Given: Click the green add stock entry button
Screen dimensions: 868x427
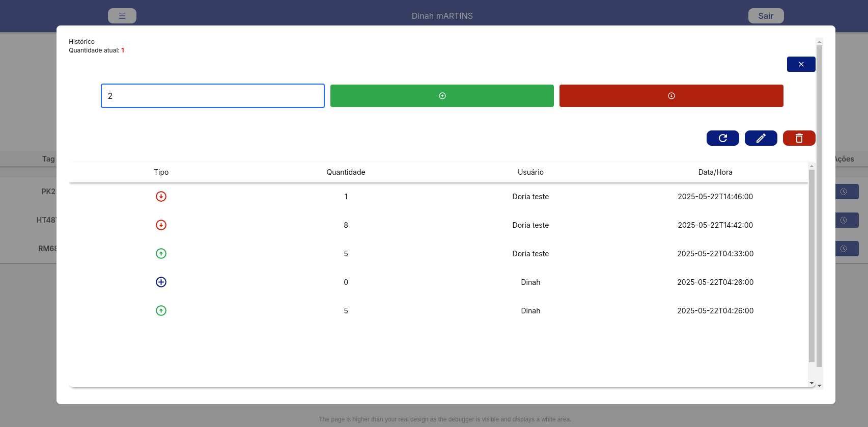Looking at the screenshot, I should click(442, 96).
